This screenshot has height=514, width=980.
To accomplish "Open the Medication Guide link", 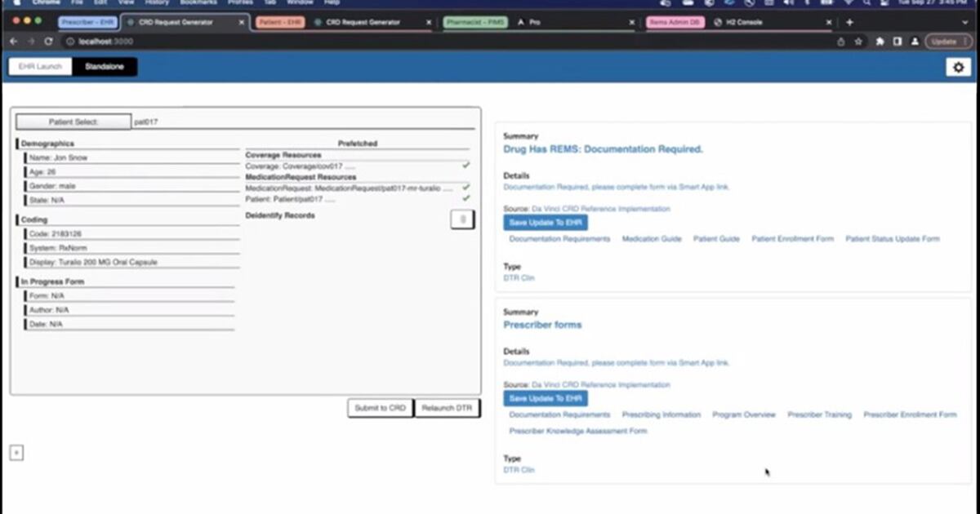I will 652,239.
